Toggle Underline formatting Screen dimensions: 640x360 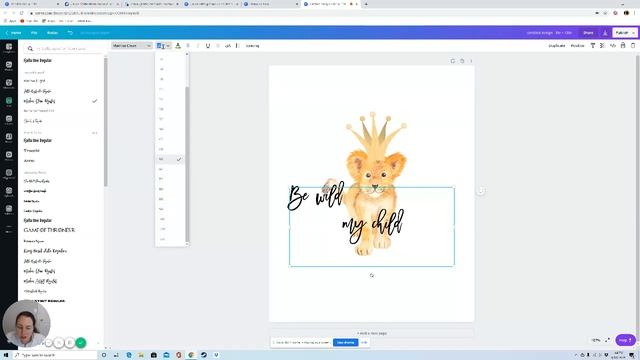pos(208,46)
